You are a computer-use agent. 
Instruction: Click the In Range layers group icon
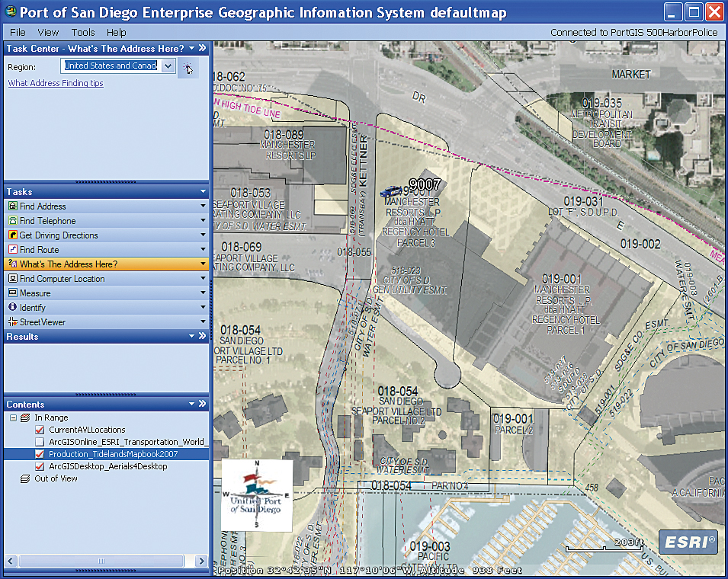tap(25, 417)
